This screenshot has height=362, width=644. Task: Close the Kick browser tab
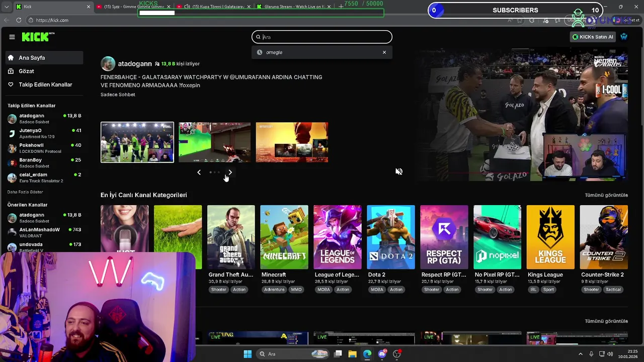click(89, 7)
